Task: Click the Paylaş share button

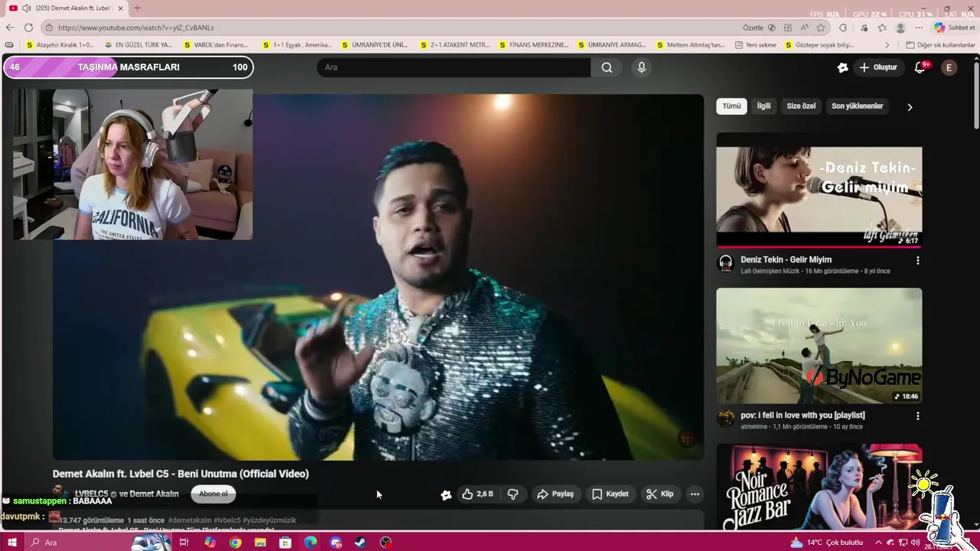Action: point(555,494)
